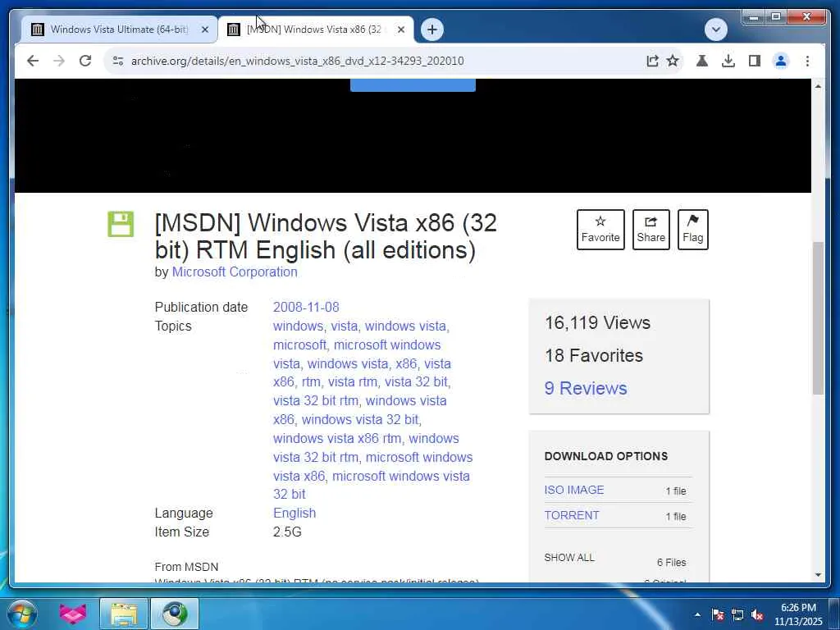
Task: Open the network tray icon
Action: (737, 614)
